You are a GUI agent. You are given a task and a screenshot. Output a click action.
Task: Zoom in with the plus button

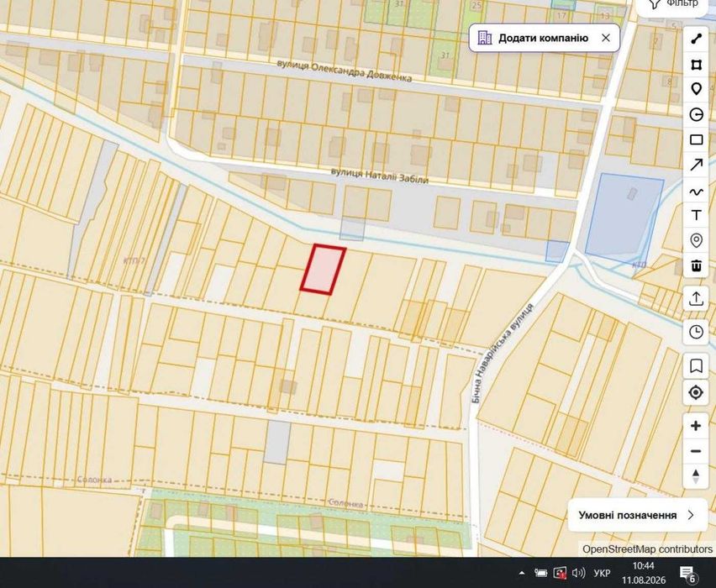point(696,426)
